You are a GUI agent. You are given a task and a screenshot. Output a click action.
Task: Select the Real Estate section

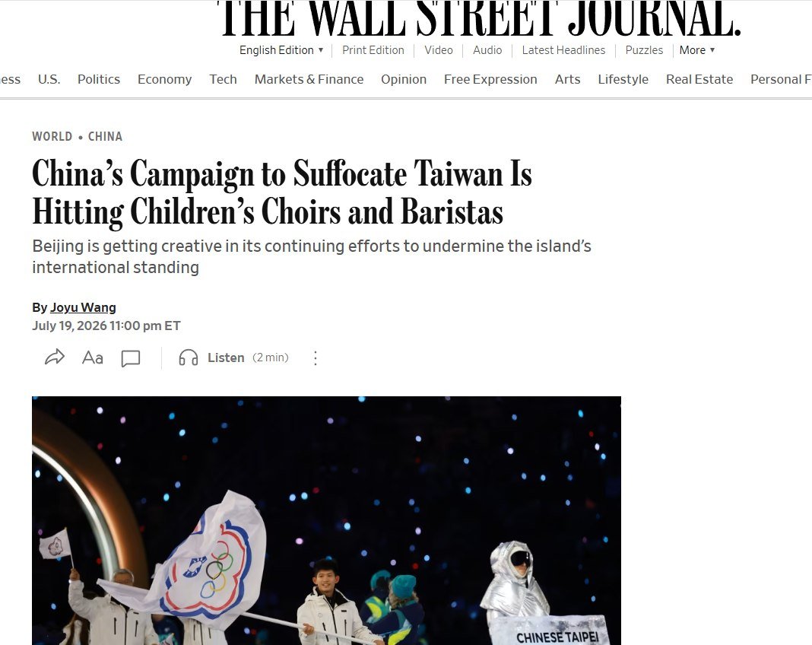click(699, 79)
